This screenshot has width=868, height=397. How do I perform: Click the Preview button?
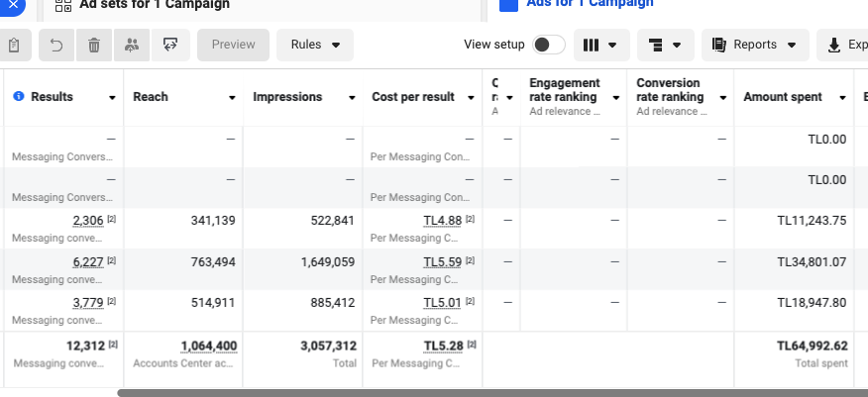233,45
